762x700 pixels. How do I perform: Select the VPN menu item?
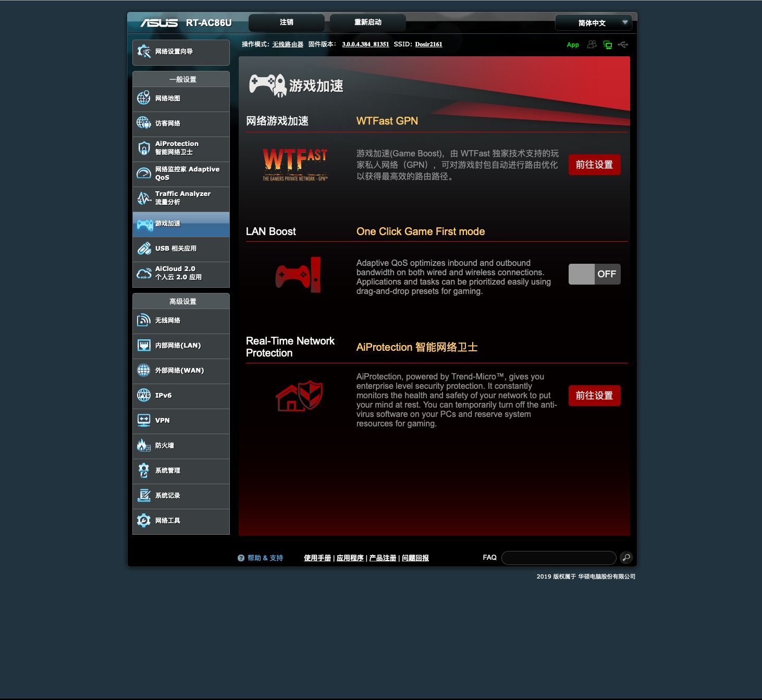point(181,421)
